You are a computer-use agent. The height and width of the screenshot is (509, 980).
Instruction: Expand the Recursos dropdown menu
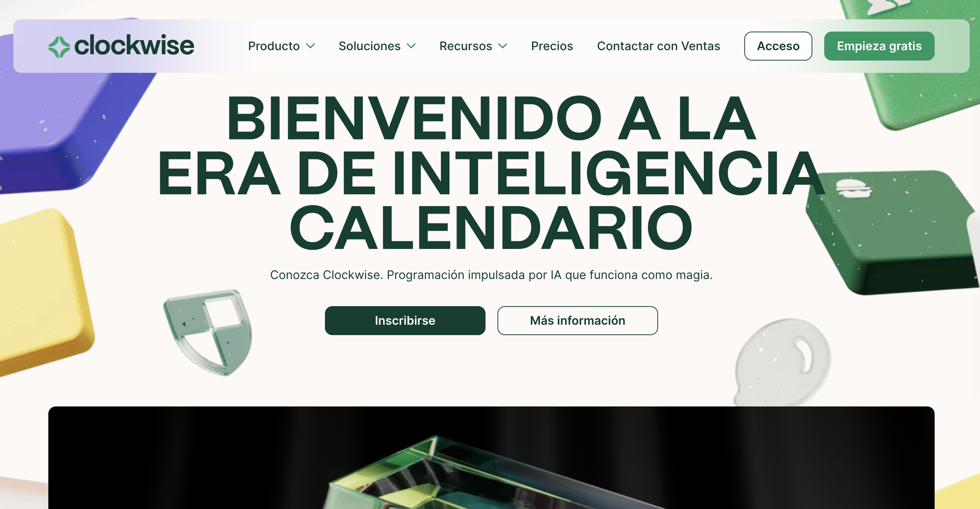click(473, 45)
